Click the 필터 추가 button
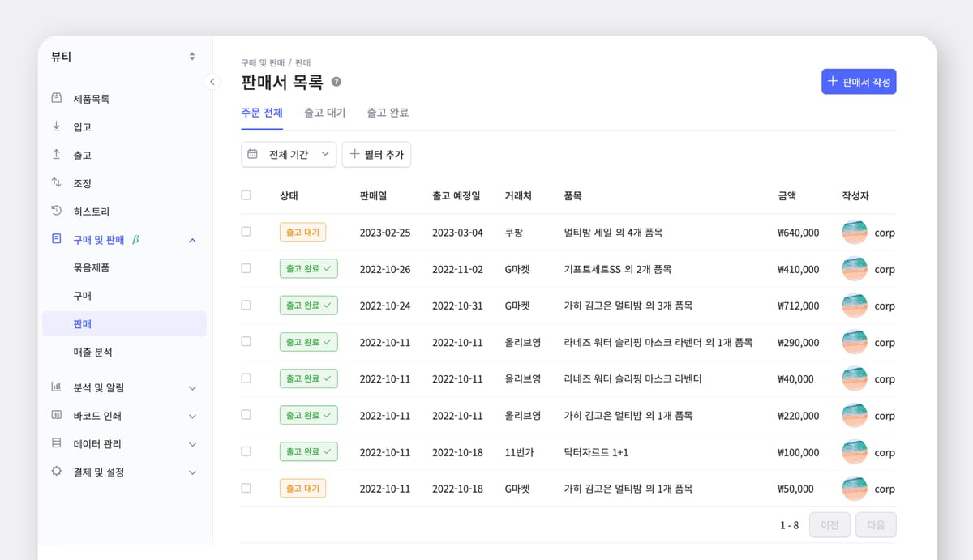The image size is (973, 560). (376, 154)
